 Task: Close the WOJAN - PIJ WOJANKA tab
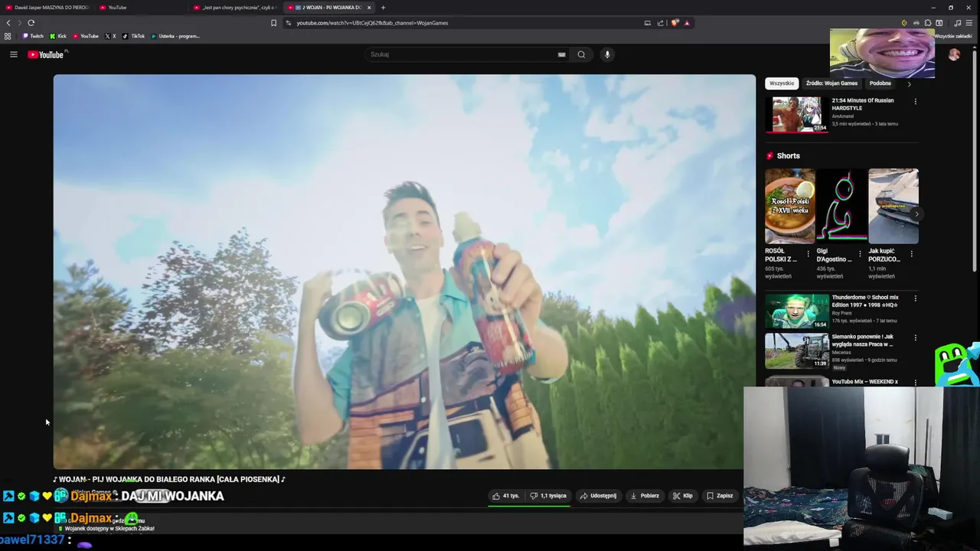369,8
